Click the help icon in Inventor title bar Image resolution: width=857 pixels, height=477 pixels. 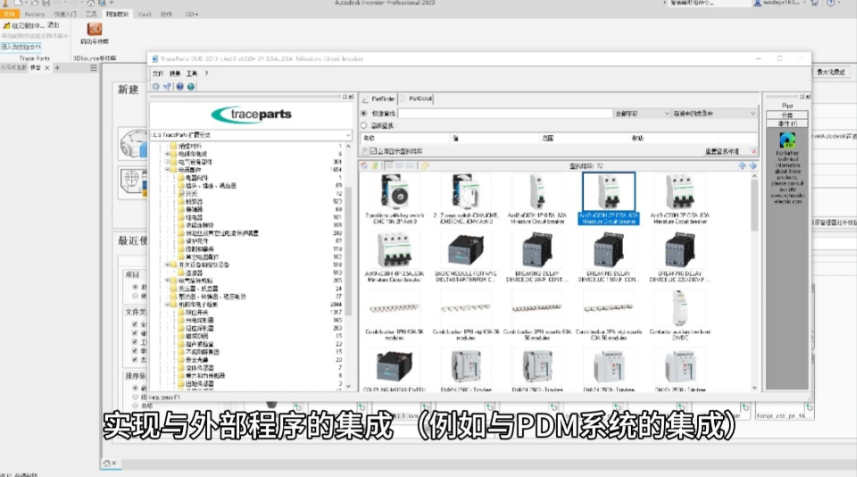click(x=831, y=3)
